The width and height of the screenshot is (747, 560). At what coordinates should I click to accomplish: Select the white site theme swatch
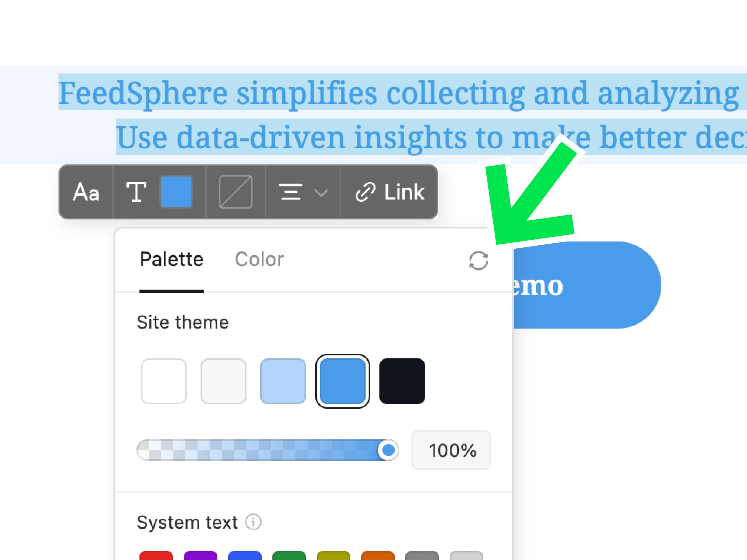[x=164, y=381]
